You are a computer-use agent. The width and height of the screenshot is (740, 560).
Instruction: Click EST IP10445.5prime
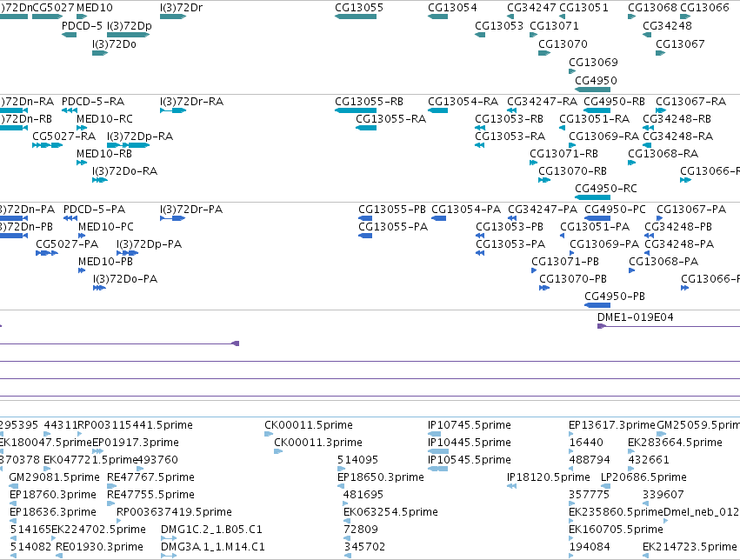pyautogui.click(x=469, y=443)
